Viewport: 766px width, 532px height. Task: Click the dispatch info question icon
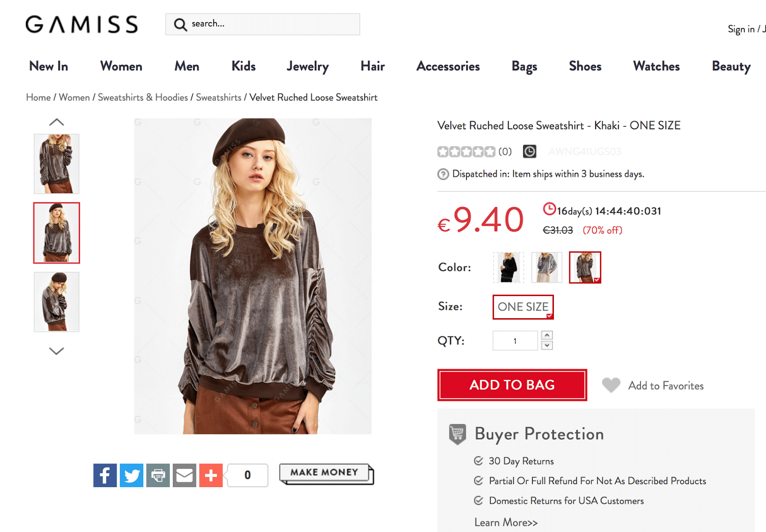pyautogui.click(x=443, y=174)
